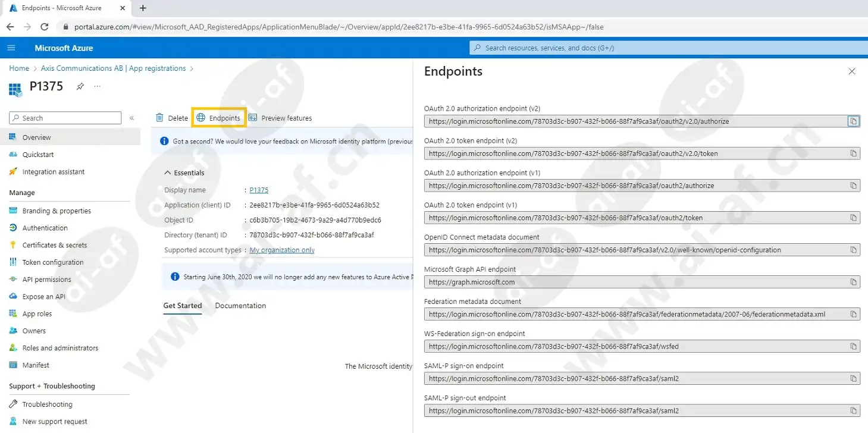Copy the OpenID Connect metadata document URL

point(853,250)
